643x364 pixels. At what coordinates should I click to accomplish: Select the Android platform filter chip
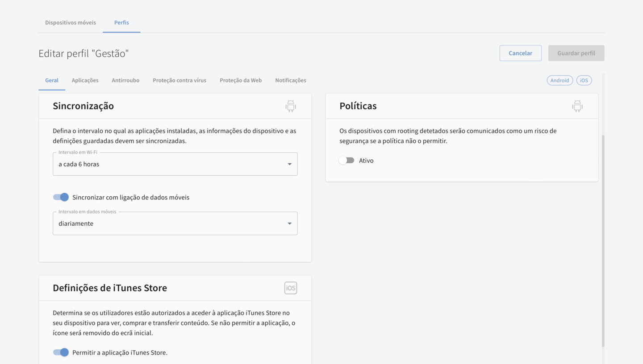pos(559,80)
